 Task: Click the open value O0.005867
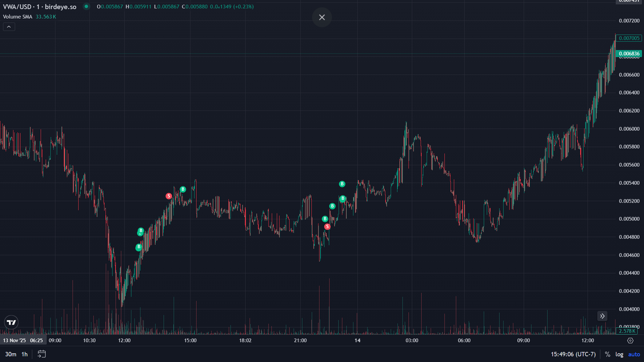point(109,6)
